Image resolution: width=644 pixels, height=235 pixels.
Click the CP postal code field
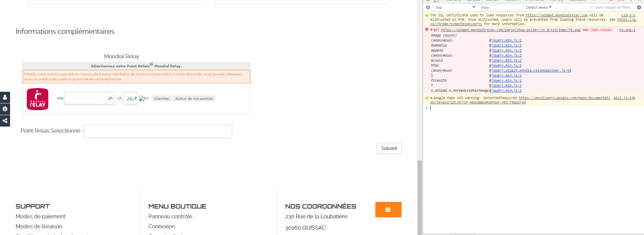click(x=130, y=98)
